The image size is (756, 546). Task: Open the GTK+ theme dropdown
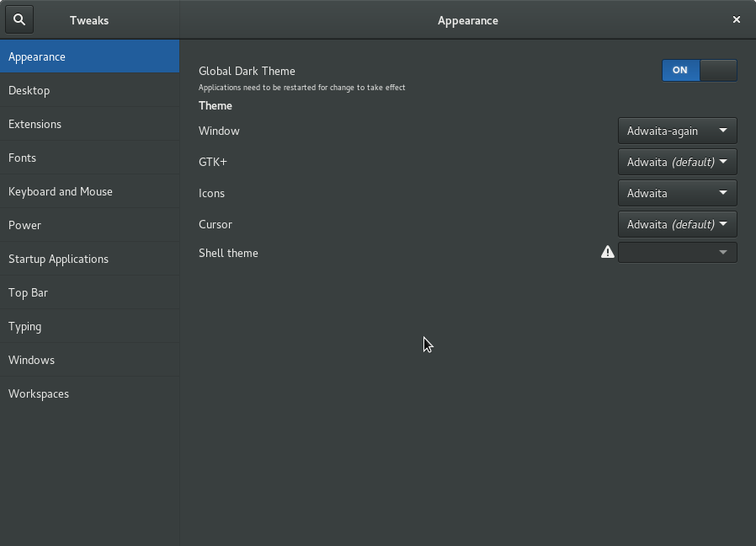click(677, 162)
